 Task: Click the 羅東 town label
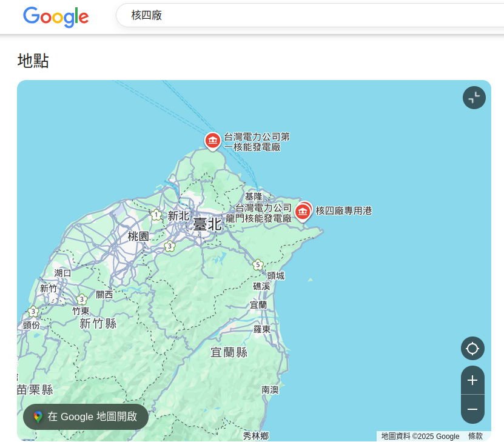tap(262, 329)
